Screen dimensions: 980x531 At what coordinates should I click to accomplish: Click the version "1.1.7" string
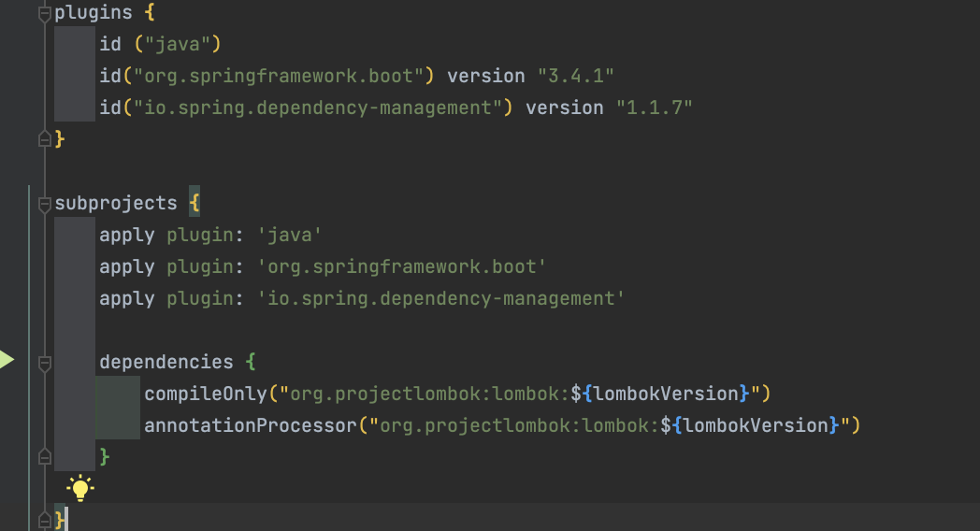coord(655,108)
